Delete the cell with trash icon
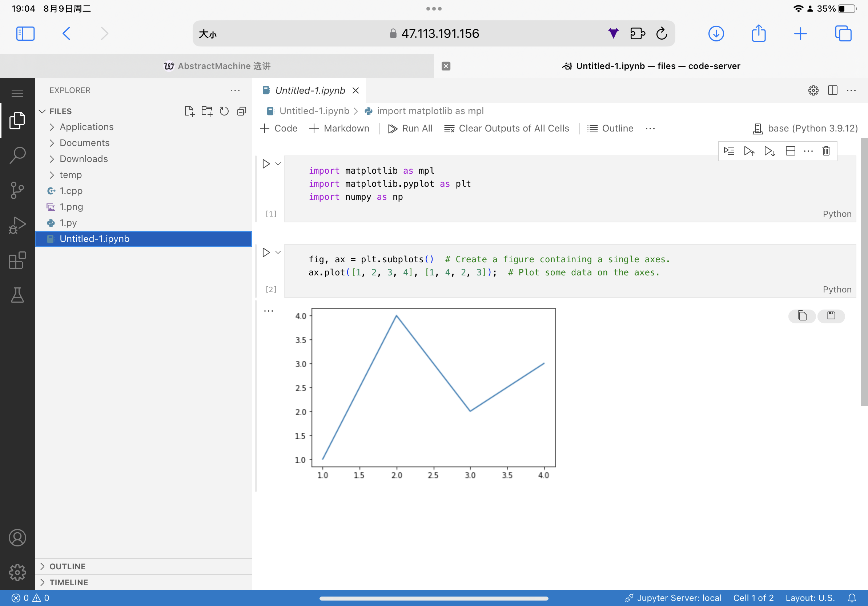Viewport: 868px width, 606px height. [826, 151]
